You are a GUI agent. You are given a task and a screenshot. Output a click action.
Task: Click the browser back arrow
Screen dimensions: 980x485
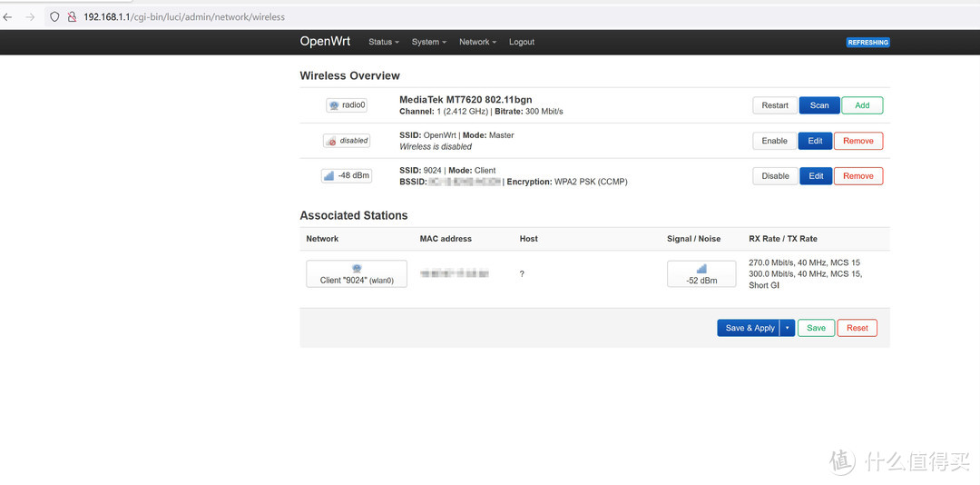pos(8,16)
